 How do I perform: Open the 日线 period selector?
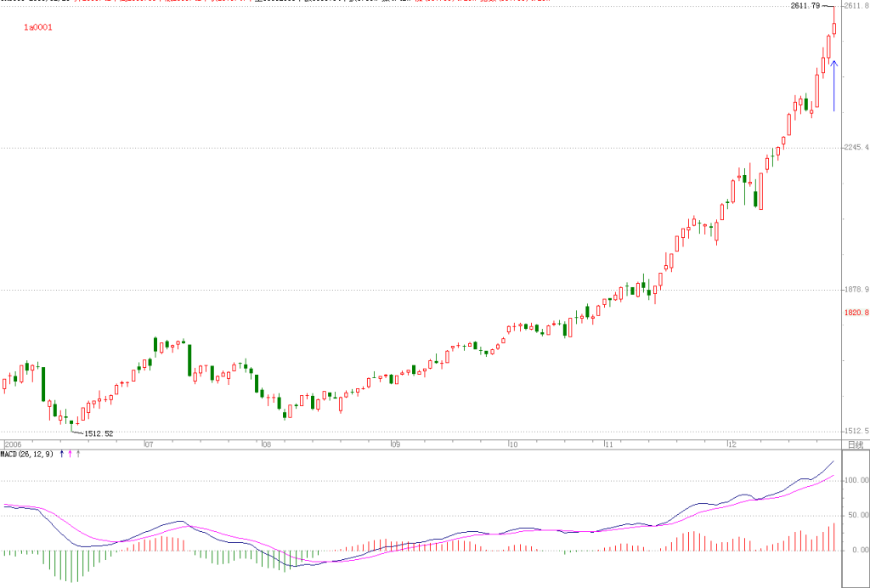point(856,444)
